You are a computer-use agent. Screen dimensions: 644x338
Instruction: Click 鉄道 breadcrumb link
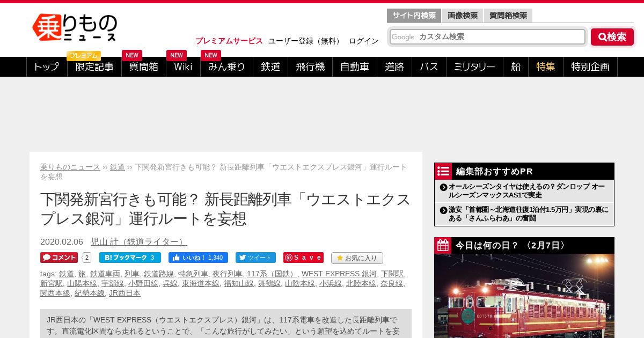(118, 167)
